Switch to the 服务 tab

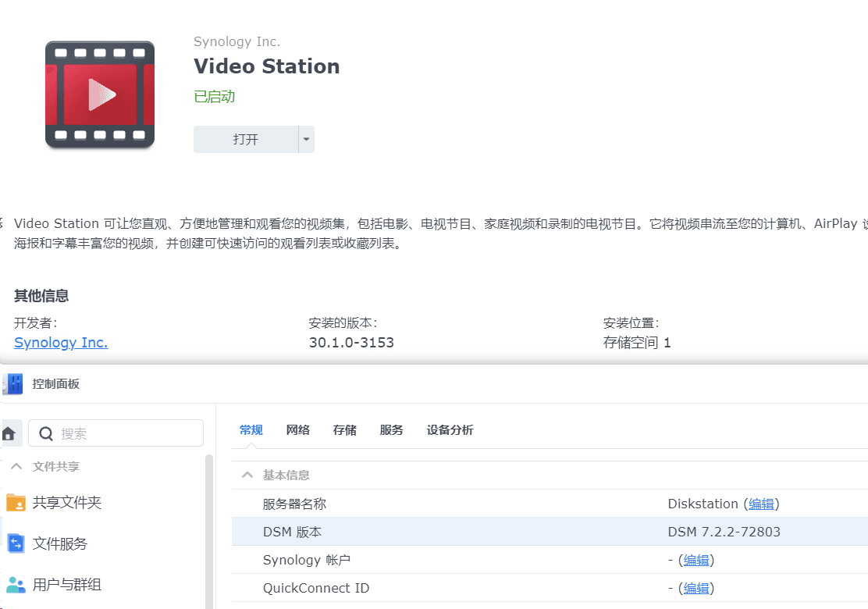point(391,430)
